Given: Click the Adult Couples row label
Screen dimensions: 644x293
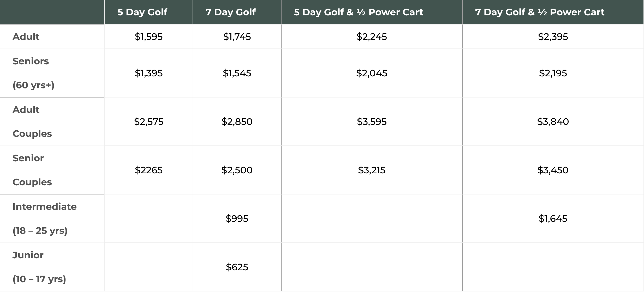Looking at the screenshot, I should point(32,122).
